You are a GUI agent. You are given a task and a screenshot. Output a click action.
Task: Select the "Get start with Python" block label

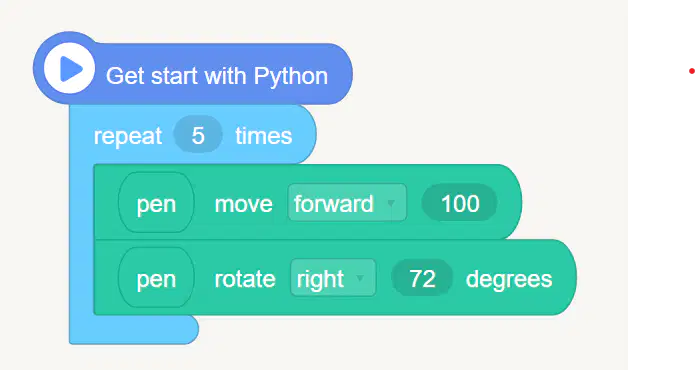pyautogui.click(x=217, y=76)
